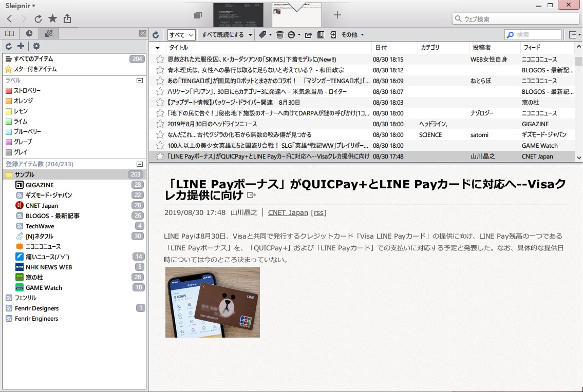The width and height of the screenshot is (583, 392).
Task: Open the share icon in the top bar
Action: pos(67,18)
